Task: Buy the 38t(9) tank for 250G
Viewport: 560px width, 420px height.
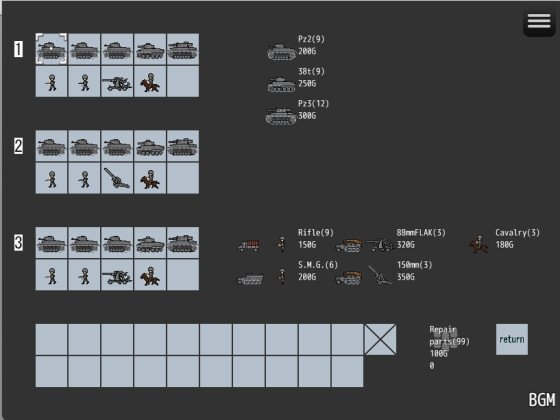Action: click(281, 84)
